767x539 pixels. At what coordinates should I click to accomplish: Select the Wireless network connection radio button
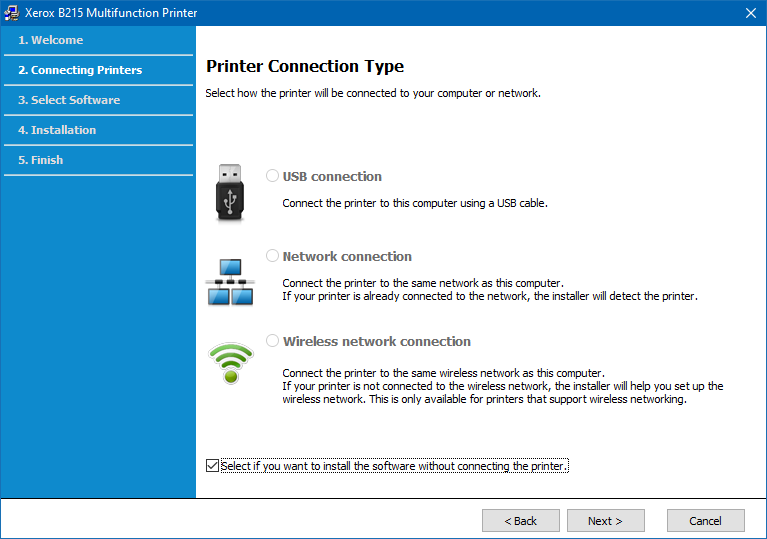pyautogui.click(x=272, y=341)
